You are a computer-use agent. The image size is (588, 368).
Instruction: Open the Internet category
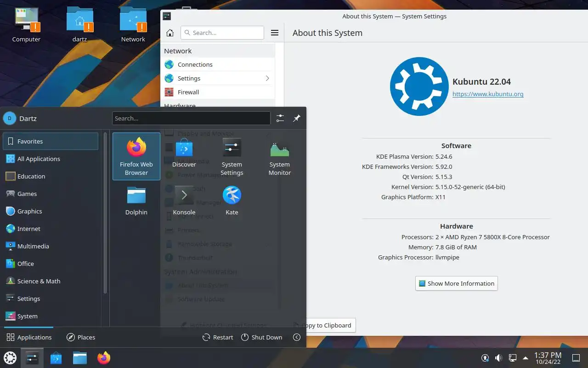51,229
